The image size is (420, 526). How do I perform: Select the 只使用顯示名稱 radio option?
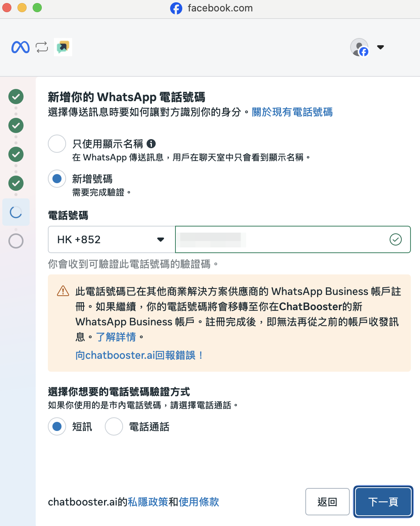57,144
